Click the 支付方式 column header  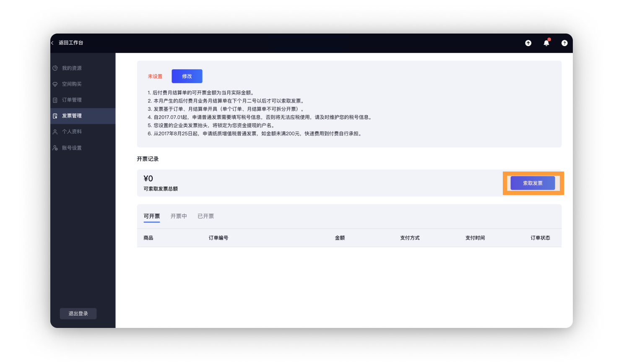click(410, 238)
